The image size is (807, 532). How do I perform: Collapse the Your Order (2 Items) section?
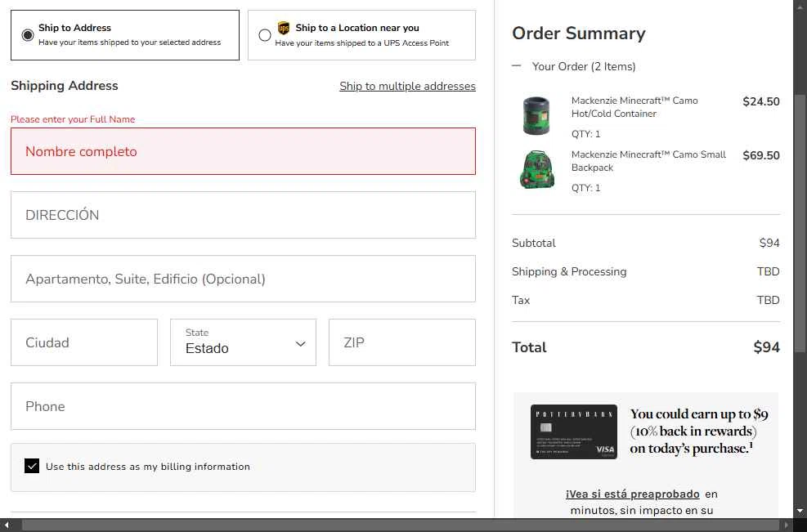pos(517,66)
